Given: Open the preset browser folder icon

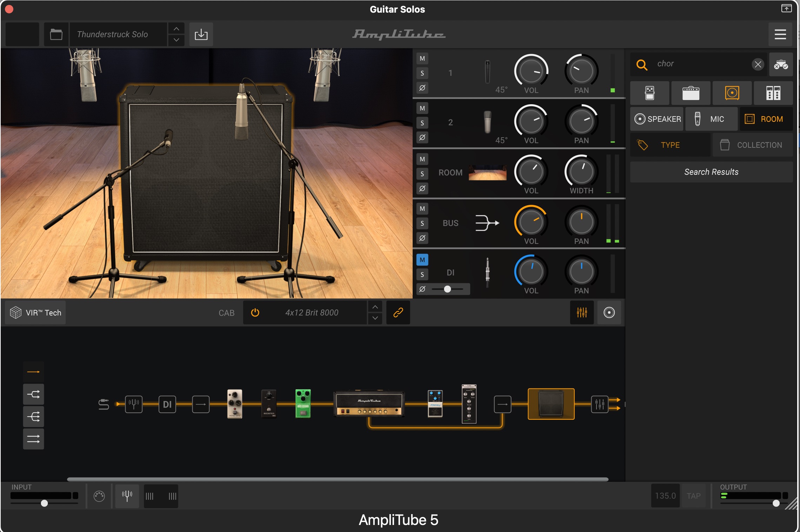Looking at the screenshot, I should pos(56,34).
